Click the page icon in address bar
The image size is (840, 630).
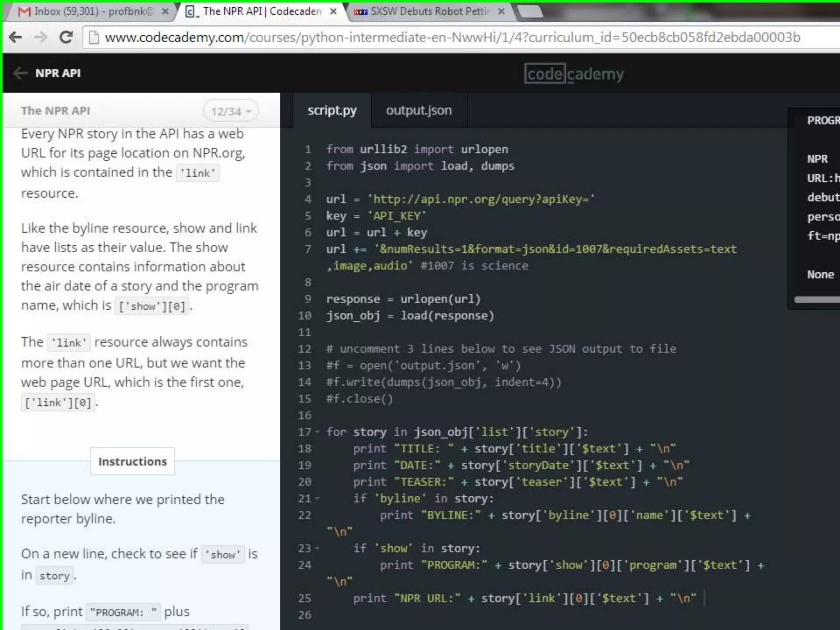tap(94, 38)
